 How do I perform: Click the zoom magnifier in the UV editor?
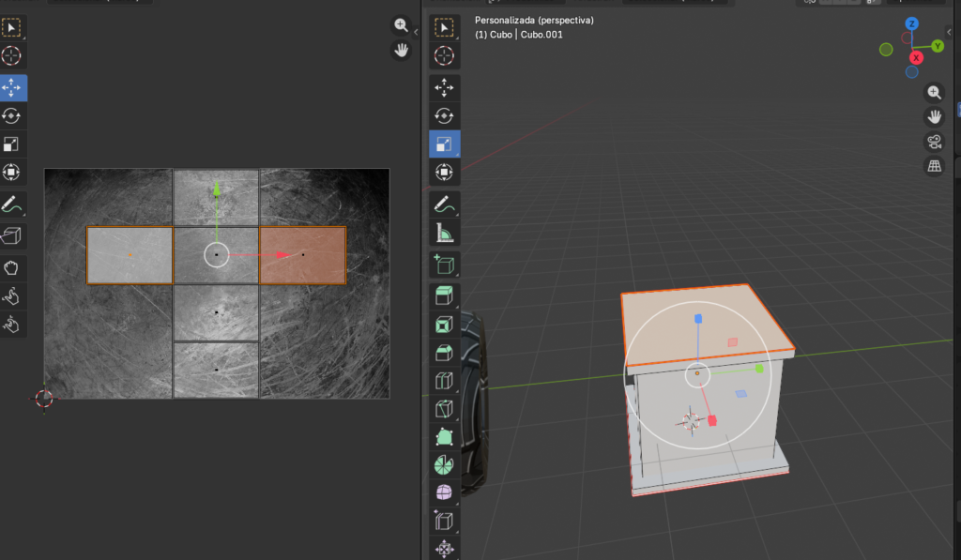[x=401, y=25]
